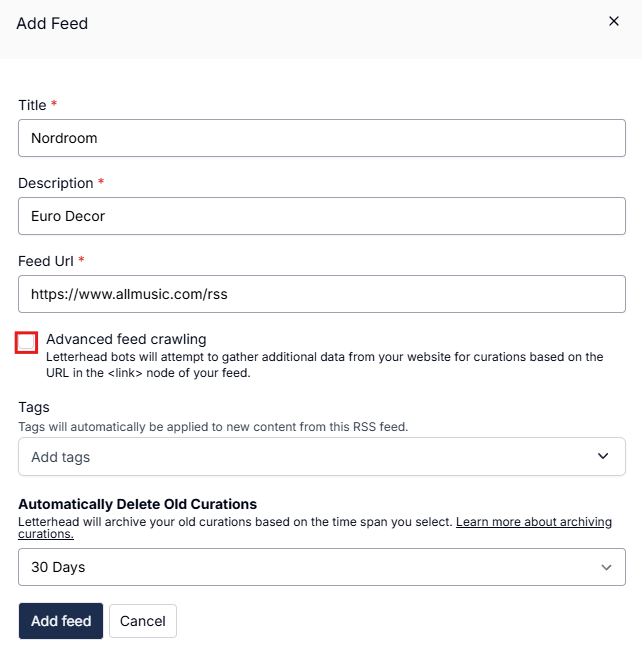The image size is (642, 655).
Task: Click the Description field label
Action: pos(56,183)
